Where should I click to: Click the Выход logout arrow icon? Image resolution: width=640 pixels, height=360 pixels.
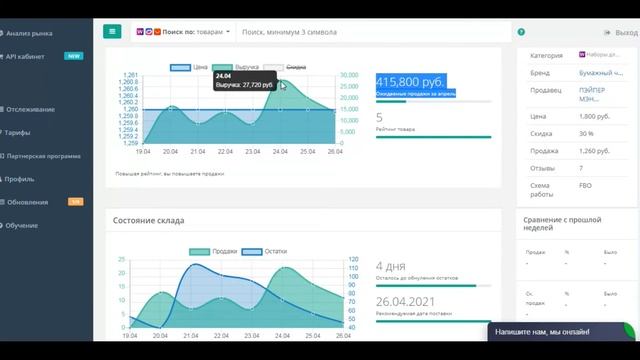[x=607, y=33]
